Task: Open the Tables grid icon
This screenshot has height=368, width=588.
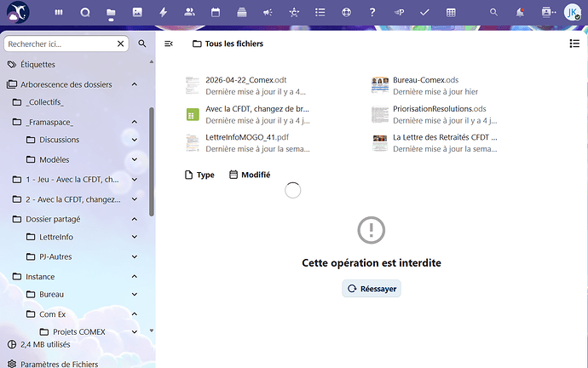Action: coord(451,13)
